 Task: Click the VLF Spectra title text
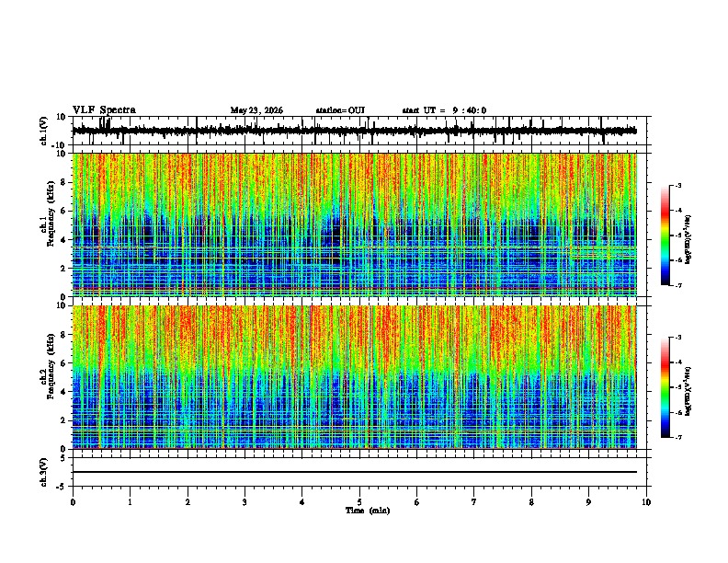[104, 110]
